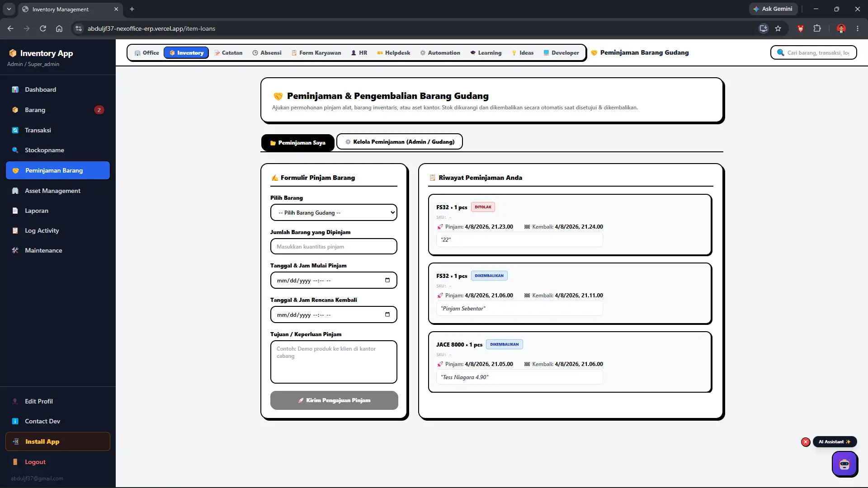Click the install app icon in address bar
The image size is (868, 488).
764,28
